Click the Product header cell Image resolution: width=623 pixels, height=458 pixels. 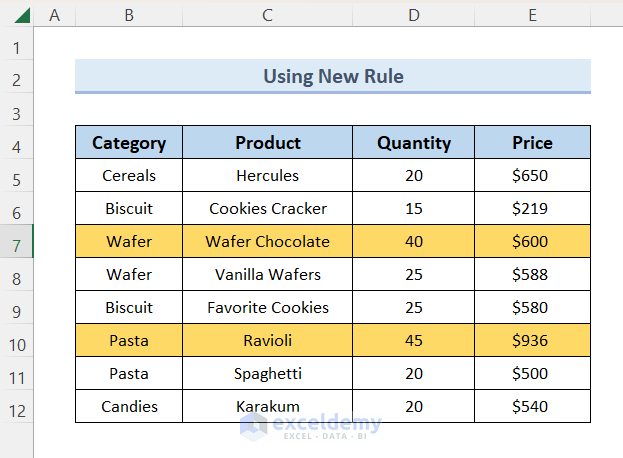tap(267, 143)
